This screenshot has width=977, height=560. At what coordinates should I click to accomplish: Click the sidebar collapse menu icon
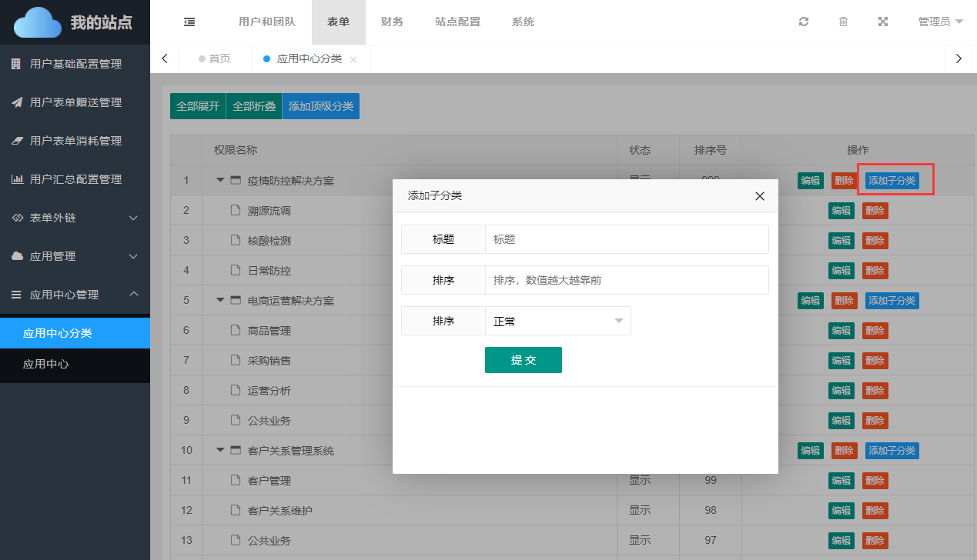pos(189,22)
